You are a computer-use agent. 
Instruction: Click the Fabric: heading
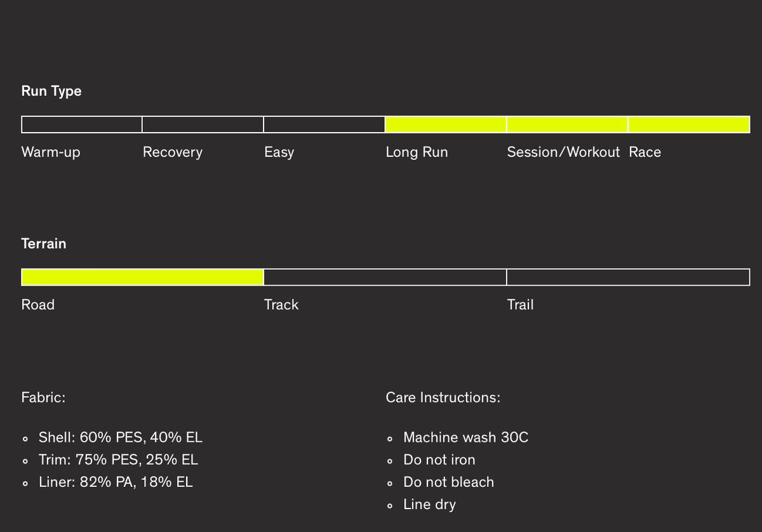click(x=43, y=398)
